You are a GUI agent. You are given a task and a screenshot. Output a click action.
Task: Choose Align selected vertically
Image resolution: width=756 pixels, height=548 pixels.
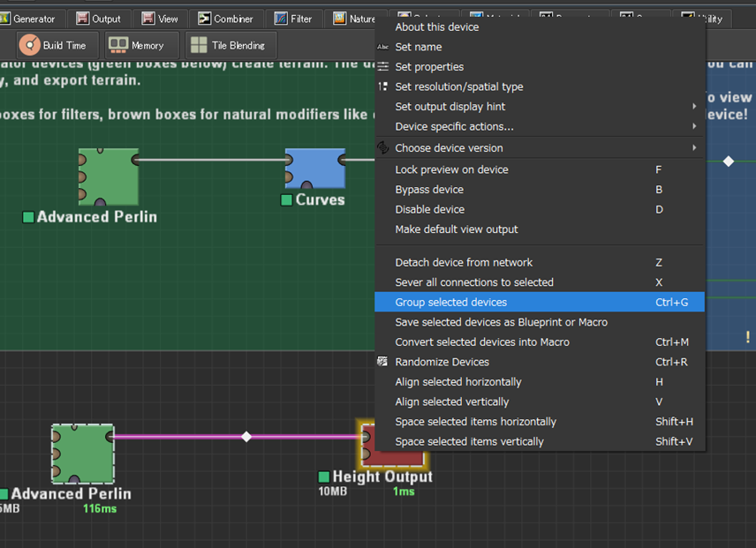tap(540, 402)
